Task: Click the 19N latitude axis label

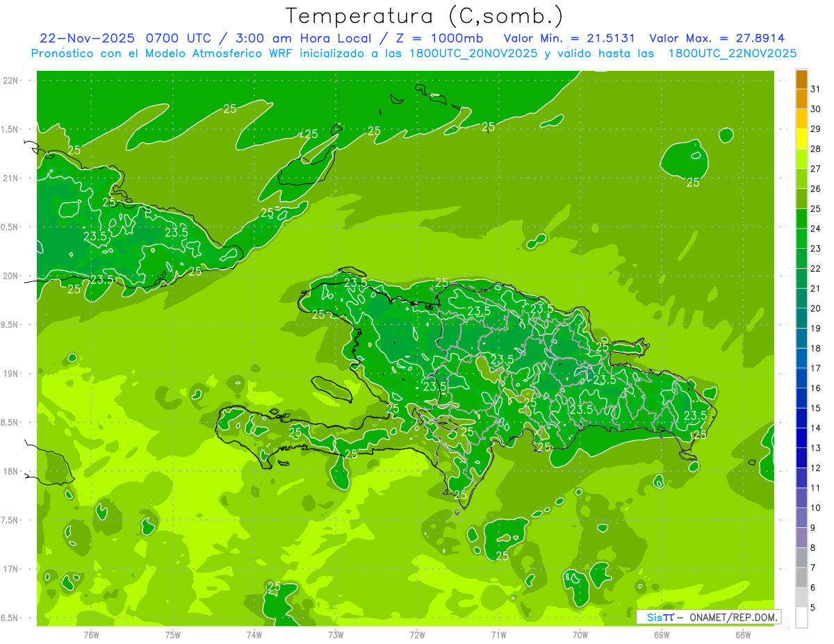Action: point(11,373)
